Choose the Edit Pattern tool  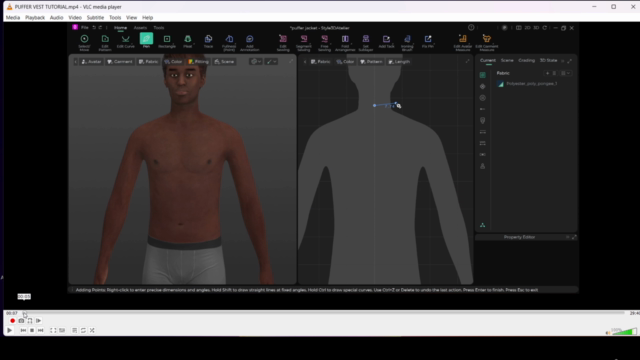tap(105, 42)
